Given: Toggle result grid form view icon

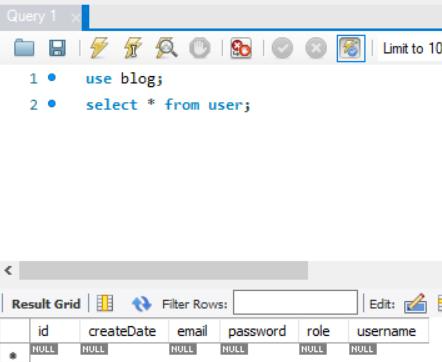Looking at the screenshot, I should pos(105,303).
